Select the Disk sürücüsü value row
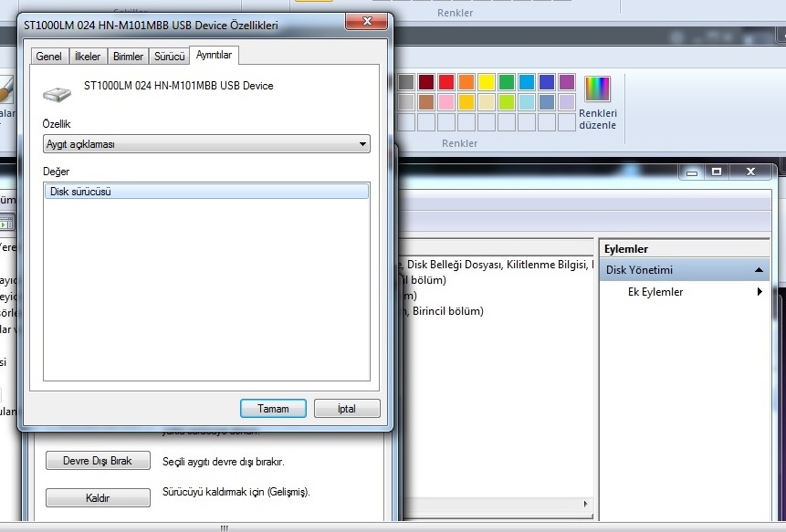This screenshot has height=532, width=786. click(206, 192)
